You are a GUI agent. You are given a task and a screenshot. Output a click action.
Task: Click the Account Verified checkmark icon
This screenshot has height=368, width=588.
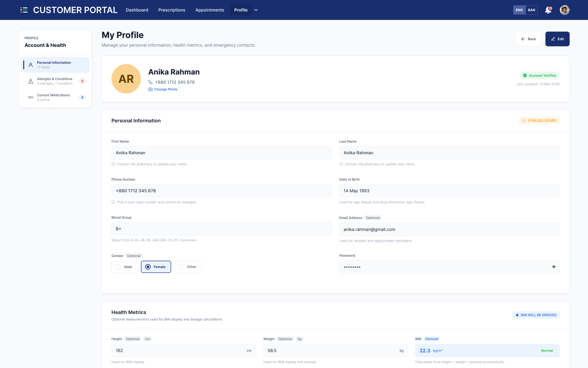click(x=525, y=75)
